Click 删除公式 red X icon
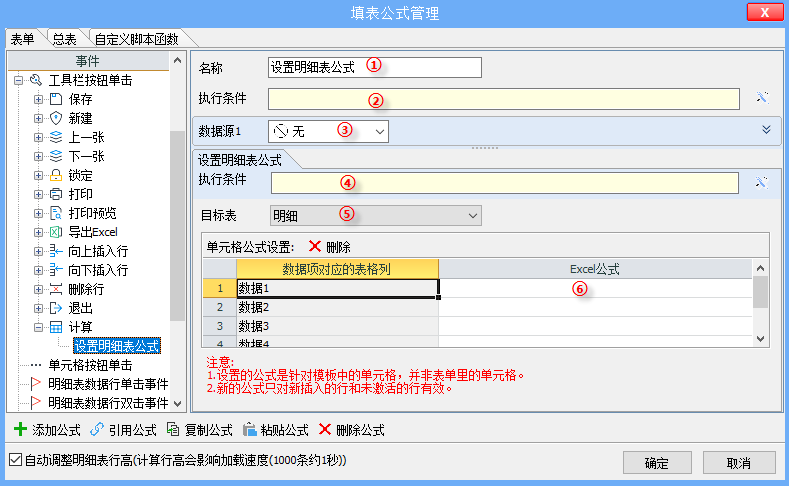789x486 pixels. click(x=325, y=429)
